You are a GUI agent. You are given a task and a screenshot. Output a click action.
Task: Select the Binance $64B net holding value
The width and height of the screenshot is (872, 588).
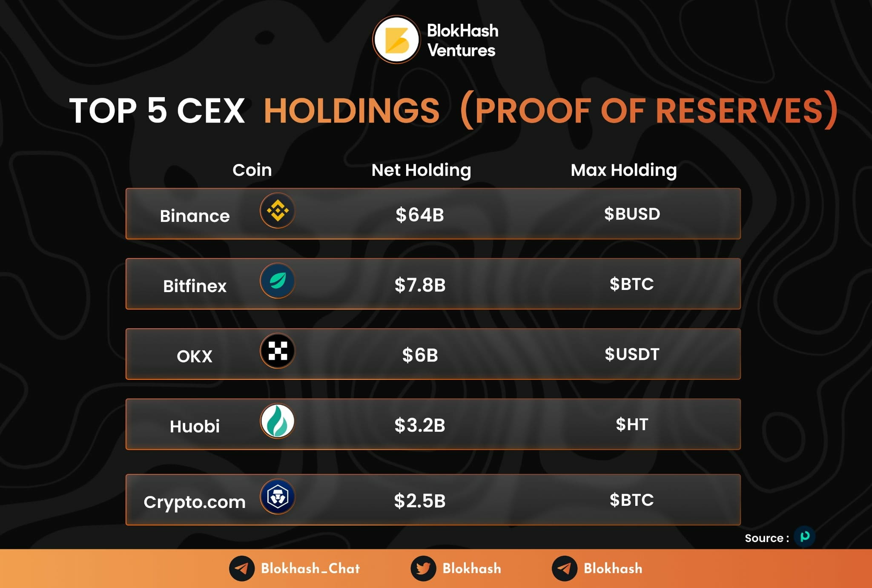click(x=420, y=215)
